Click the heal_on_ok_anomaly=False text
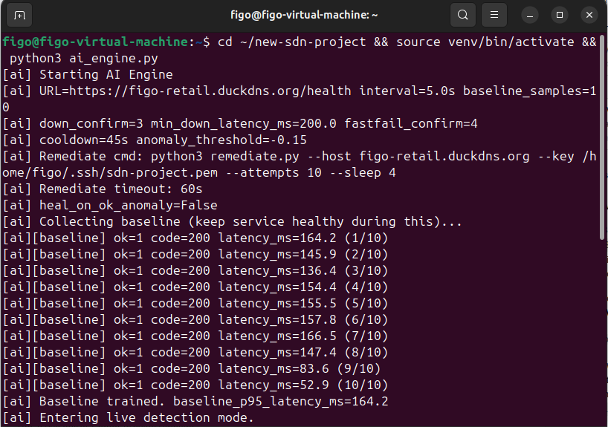 [128, 205]
